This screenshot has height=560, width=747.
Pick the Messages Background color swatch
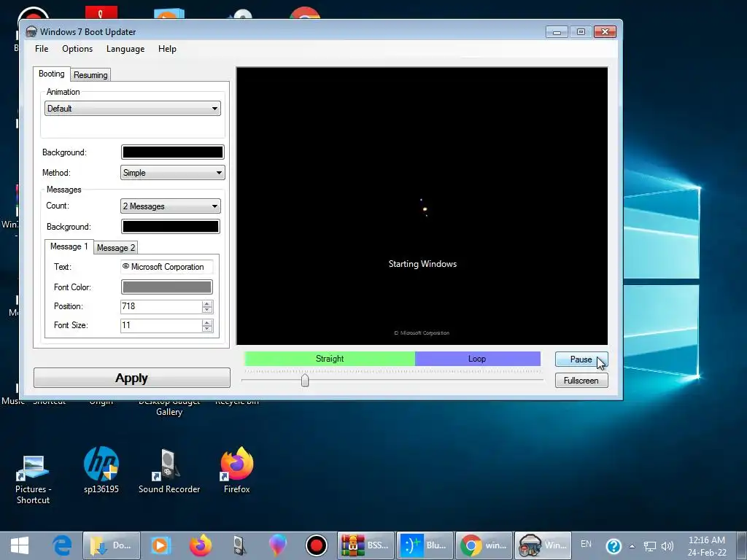(x=171, y=227)
